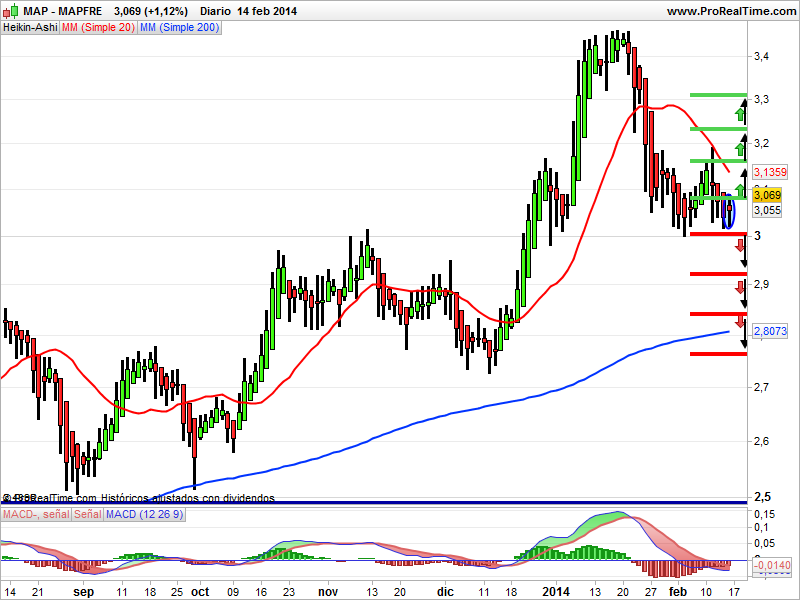The width and height of the screenshot is (800, 600).
Task: Click the 2,6 price axis label
Action: coord(761,441)
